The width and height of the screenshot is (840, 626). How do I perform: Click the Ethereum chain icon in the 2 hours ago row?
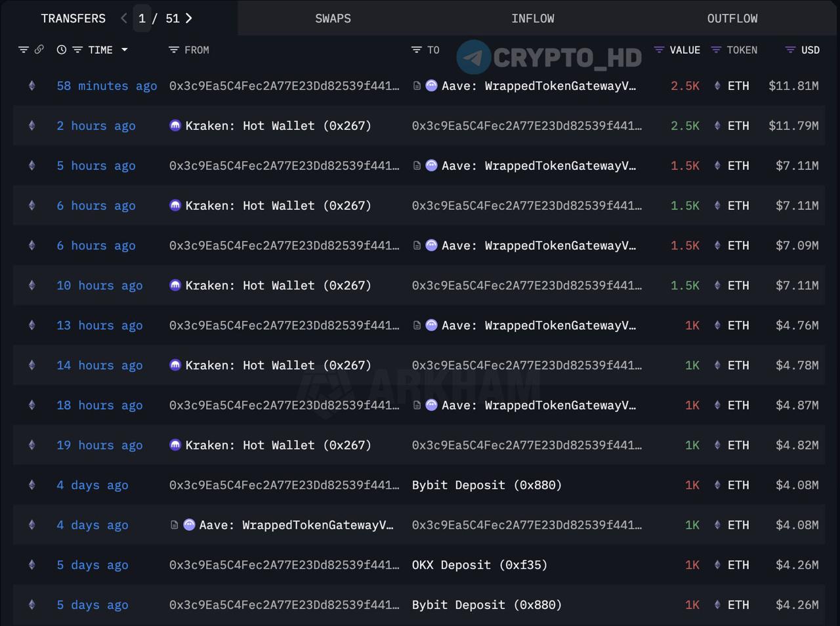point(31,126)
